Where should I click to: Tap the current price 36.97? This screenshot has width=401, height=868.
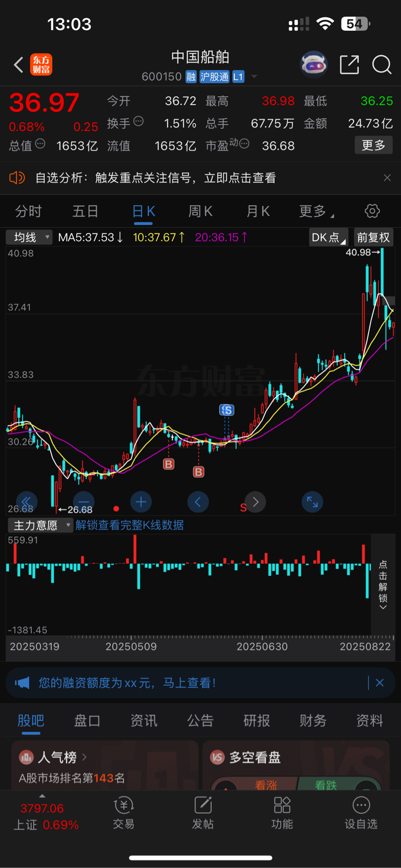44,103
